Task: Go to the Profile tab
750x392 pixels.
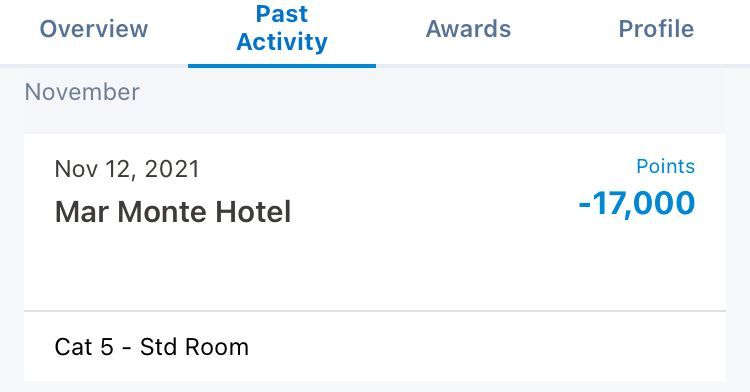Action: [x=656, y=29]
